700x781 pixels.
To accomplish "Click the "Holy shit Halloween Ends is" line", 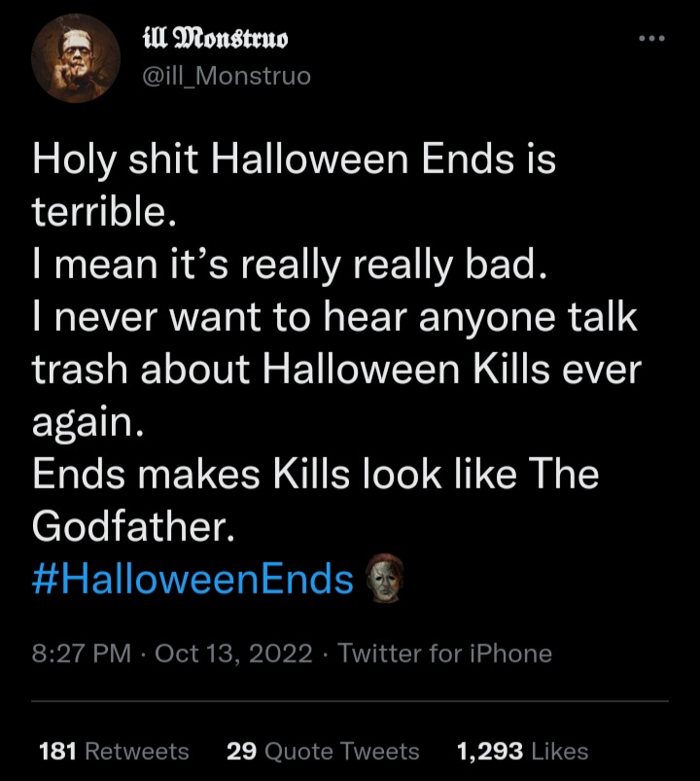I will 295,160.
